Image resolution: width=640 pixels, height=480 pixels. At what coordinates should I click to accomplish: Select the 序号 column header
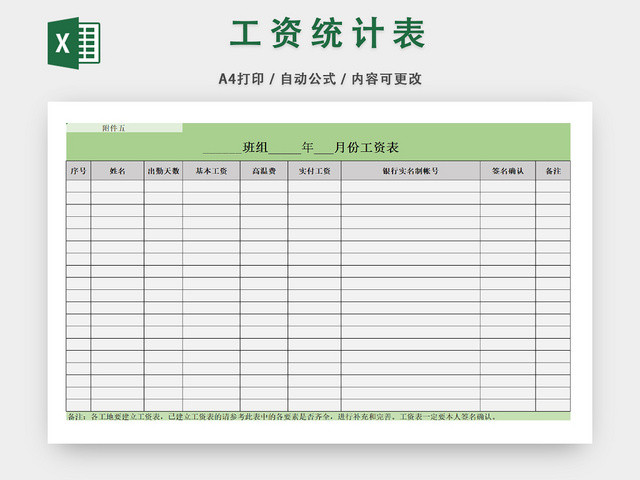coord(78,171)
